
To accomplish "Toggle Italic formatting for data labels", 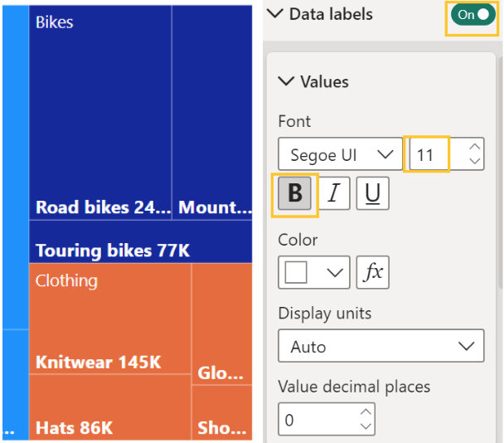I will coord(333,194).
